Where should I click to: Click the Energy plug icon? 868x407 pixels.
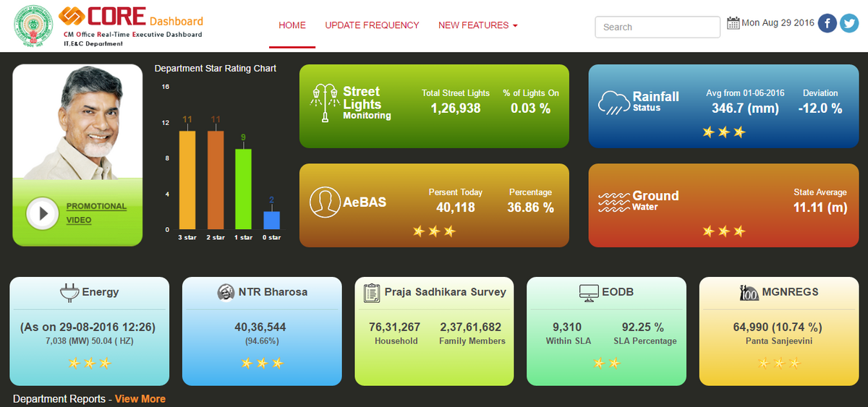(x=69, y=293)
